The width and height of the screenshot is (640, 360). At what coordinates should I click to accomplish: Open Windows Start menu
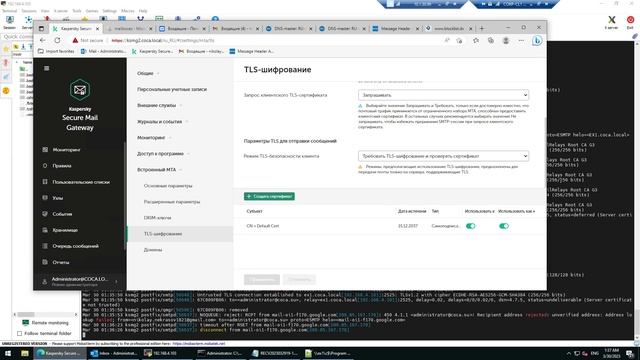click(7, 353)
